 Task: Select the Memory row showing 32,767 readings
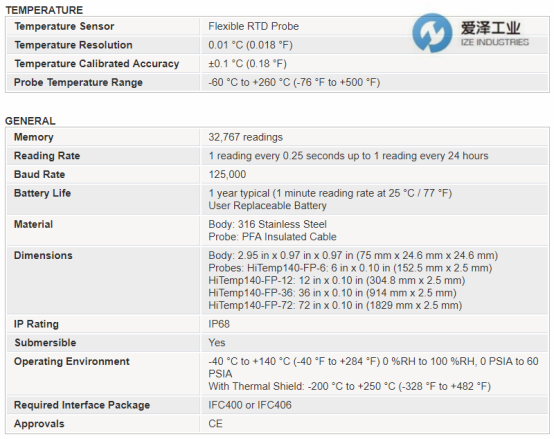click(x=277, y=137)
